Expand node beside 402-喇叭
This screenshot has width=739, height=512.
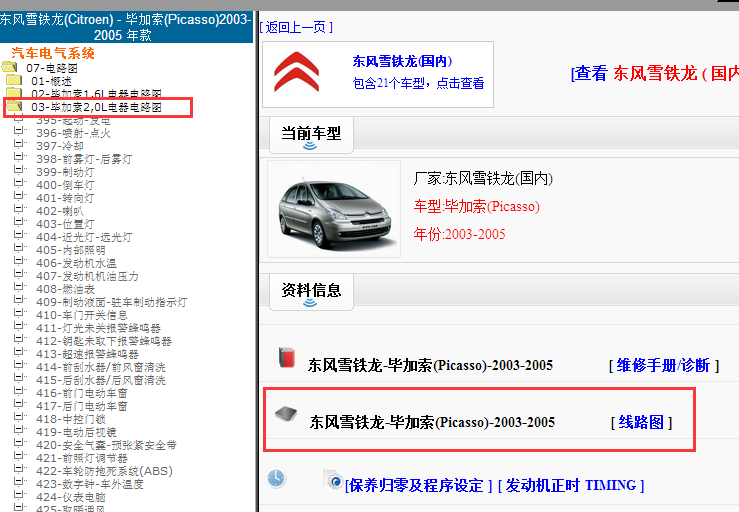click(x=19, y=208)
